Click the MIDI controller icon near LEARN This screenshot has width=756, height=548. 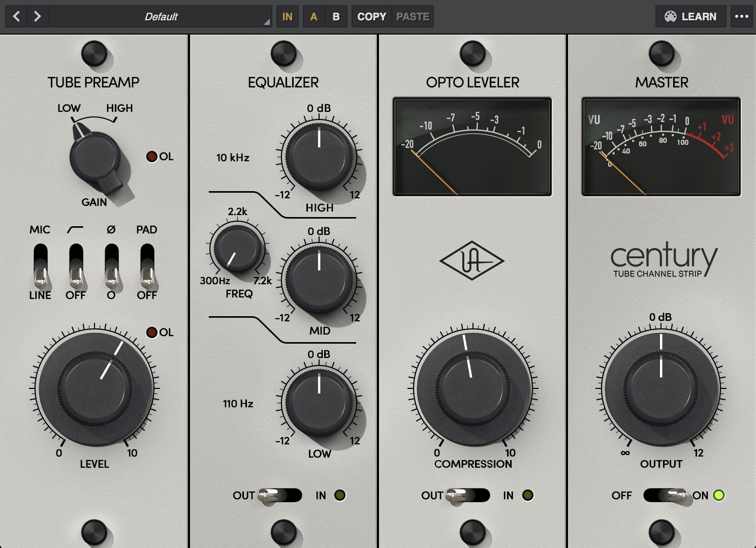(x=671, y=16)
